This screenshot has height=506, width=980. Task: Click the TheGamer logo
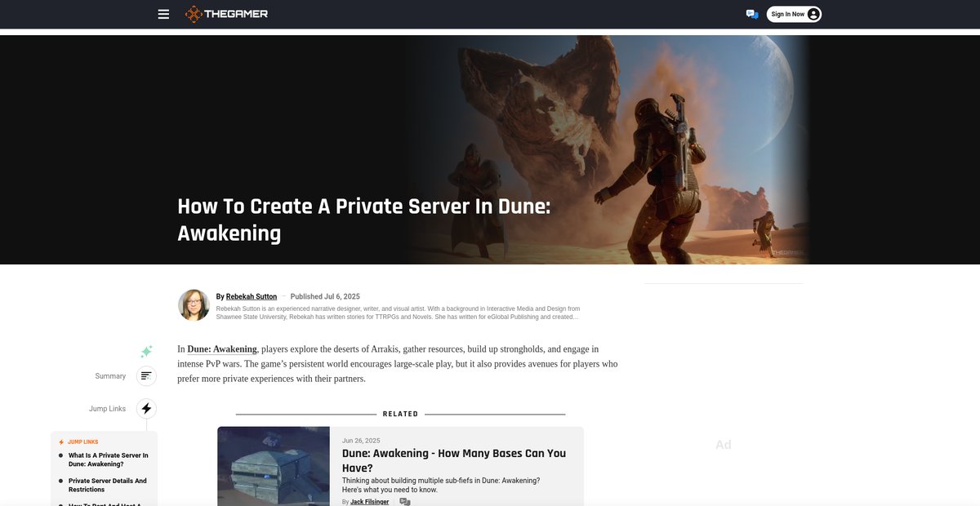226,14
